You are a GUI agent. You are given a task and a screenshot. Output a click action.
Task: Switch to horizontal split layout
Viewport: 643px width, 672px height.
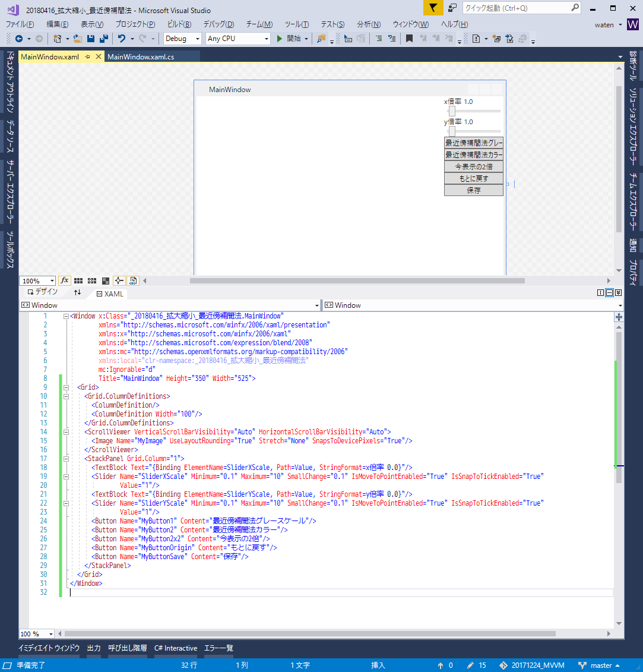[609, 293]
